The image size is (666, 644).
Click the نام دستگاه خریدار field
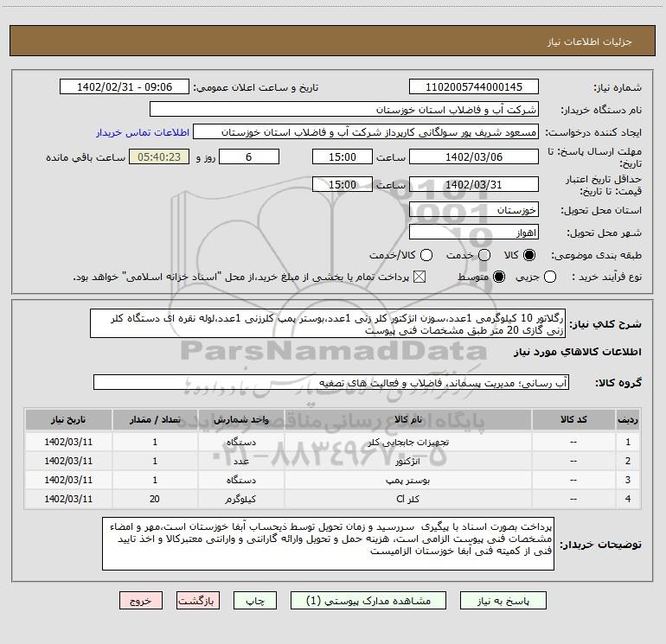[x=344, y=109]
